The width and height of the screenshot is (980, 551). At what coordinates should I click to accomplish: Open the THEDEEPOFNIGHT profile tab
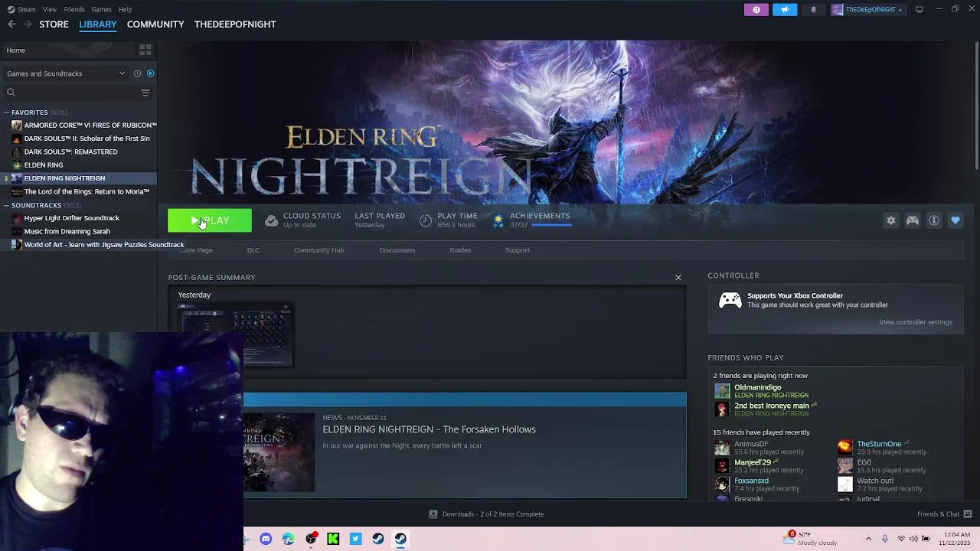(x=235, y=24)
